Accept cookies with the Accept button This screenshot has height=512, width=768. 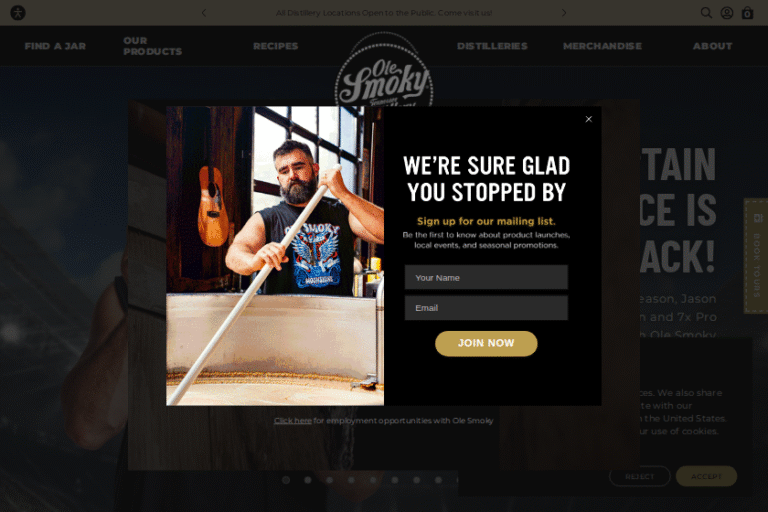pos(706,476)
